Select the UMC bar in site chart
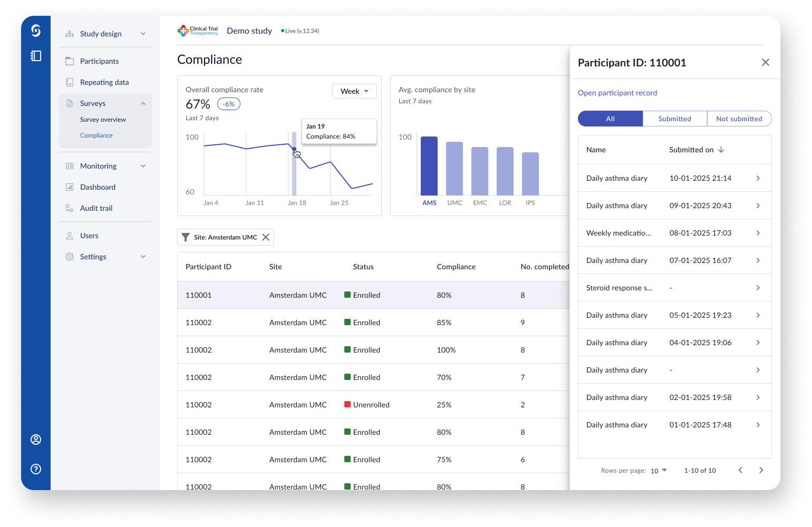The height and width of the screenshot is (527, 812). (455, 169)
